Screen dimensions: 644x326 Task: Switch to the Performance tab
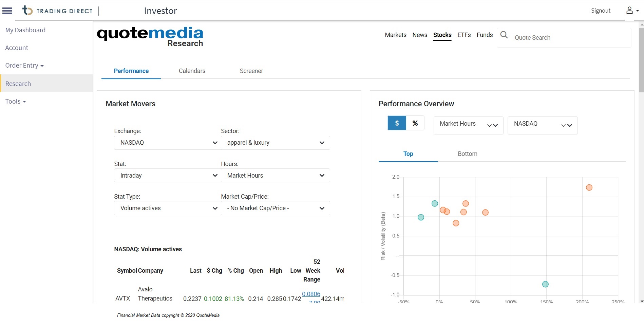[x=131, y=71]
